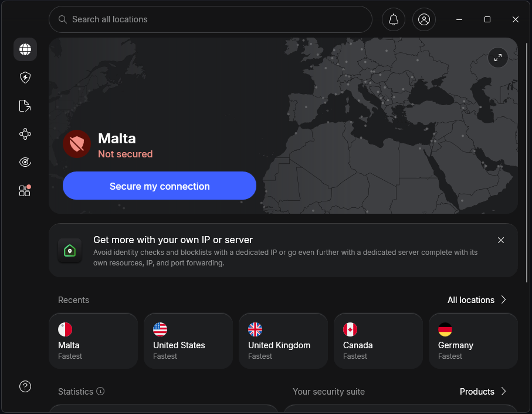Focus the Search all locations field
This screenshot has height=414, width=532.
tap(211, 19)
